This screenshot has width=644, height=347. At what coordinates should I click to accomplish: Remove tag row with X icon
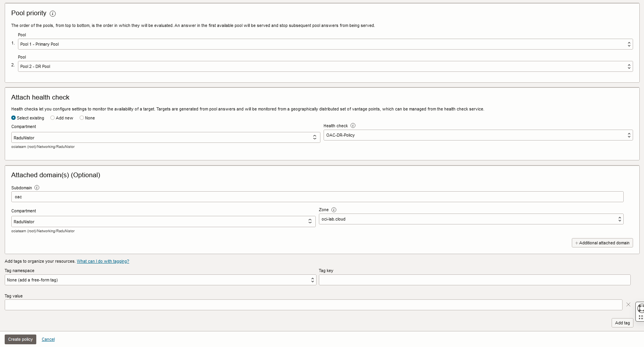[x=628, y=304]
